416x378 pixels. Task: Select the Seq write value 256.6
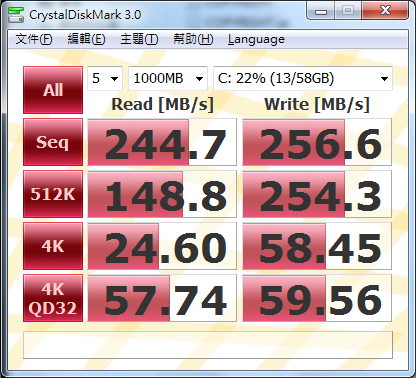tap(317, 142)
